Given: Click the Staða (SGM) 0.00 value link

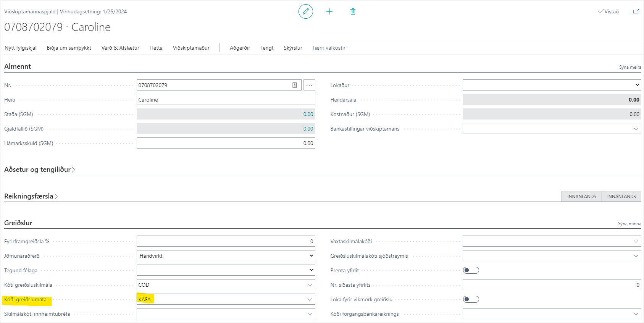Looking at the screenshot, I should point(308,114).
